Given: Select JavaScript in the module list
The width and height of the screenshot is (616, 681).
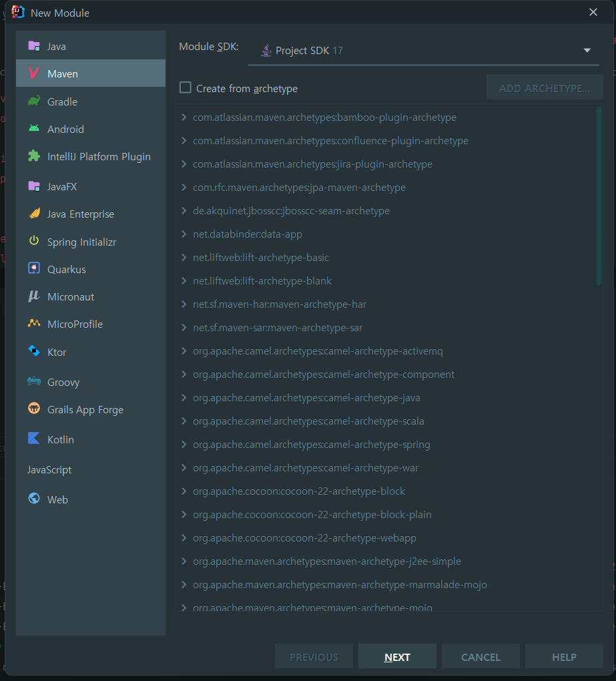Looking at the screenshot, I should (x=49, y=469).
